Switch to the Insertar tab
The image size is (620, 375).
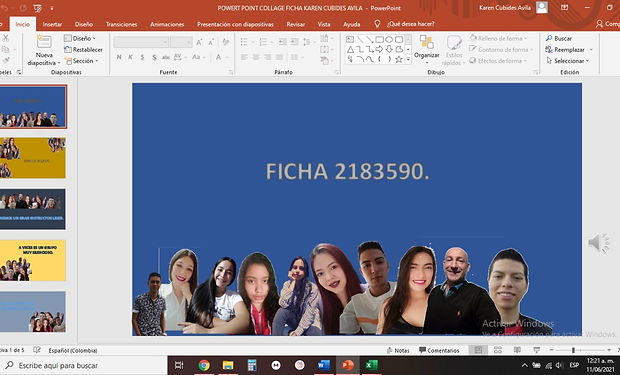(x=52, y=24)
